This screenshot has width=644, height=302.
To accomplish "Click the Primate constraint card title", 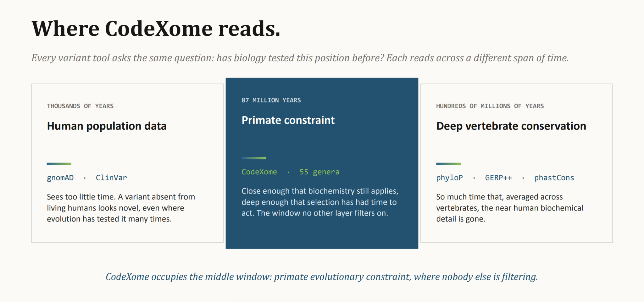I will point(288,120).
